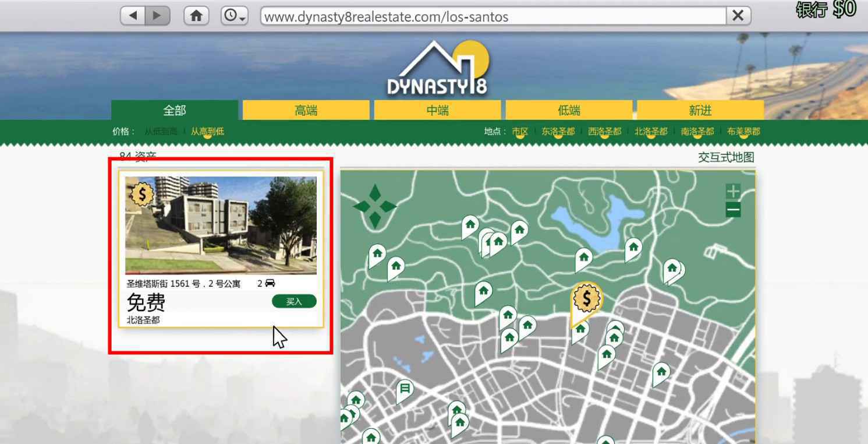Buy the apartment with the 买入 button
Screen dimensions: 868x444
tap(294, 301)
